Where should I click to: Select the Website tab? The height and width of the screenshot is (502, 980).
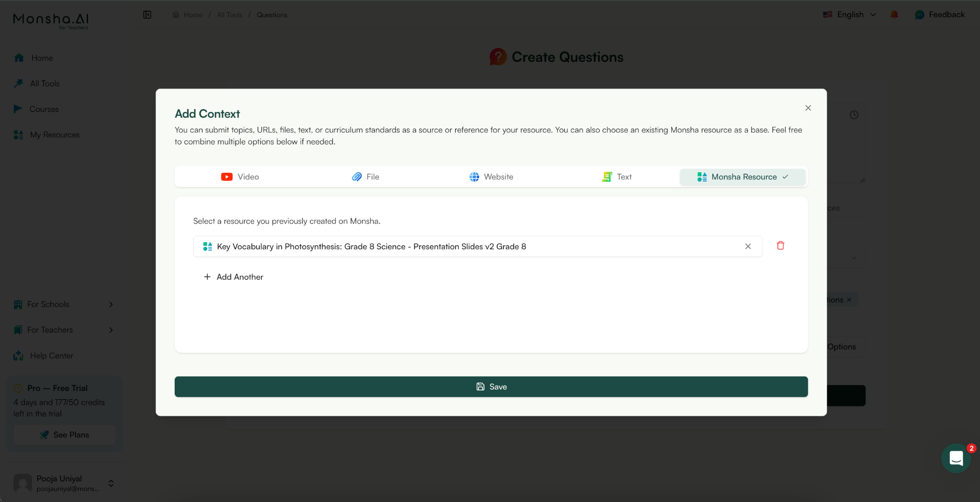tap(491, 177)
